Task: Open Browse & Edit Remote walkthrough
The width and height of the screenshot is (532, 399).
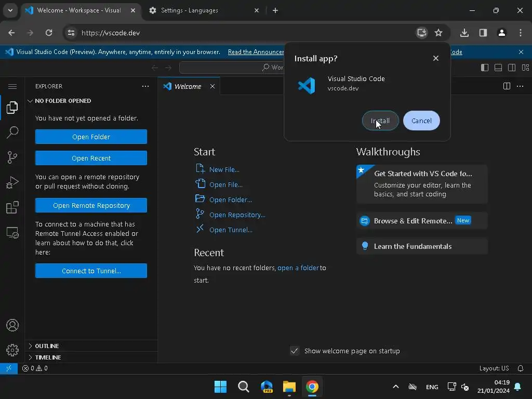Action: tap(422, 220)
